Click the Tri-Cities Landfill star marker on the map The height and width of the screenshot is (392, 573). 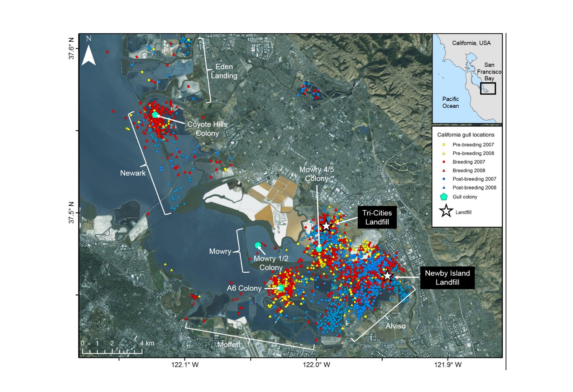click(x=326, y=226)
